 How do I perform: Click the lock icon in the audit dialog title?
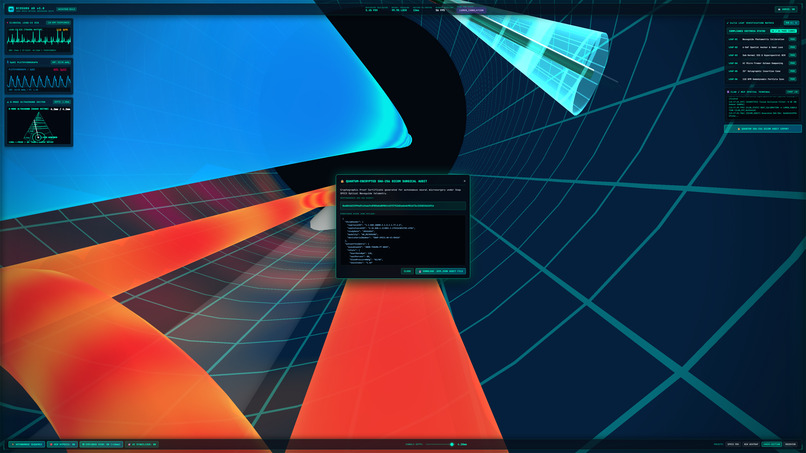tap(342, 181)
